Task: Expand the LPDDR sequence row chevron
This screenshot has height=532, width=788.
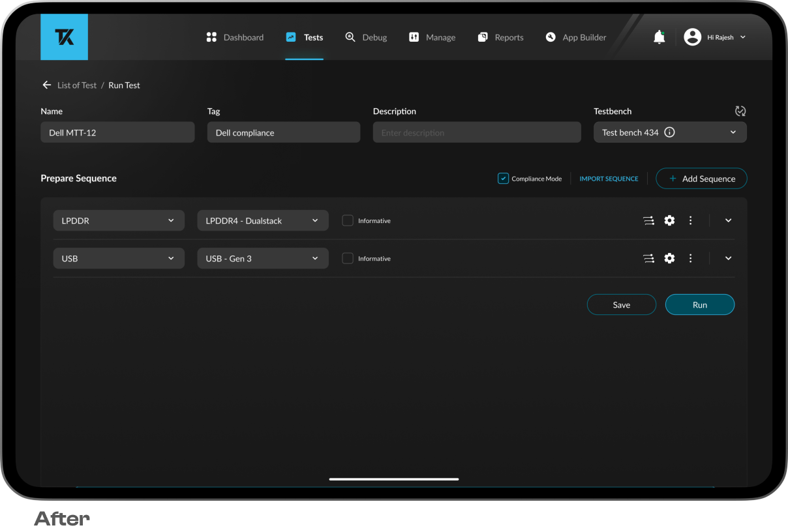Action: (x=727, y=220)
